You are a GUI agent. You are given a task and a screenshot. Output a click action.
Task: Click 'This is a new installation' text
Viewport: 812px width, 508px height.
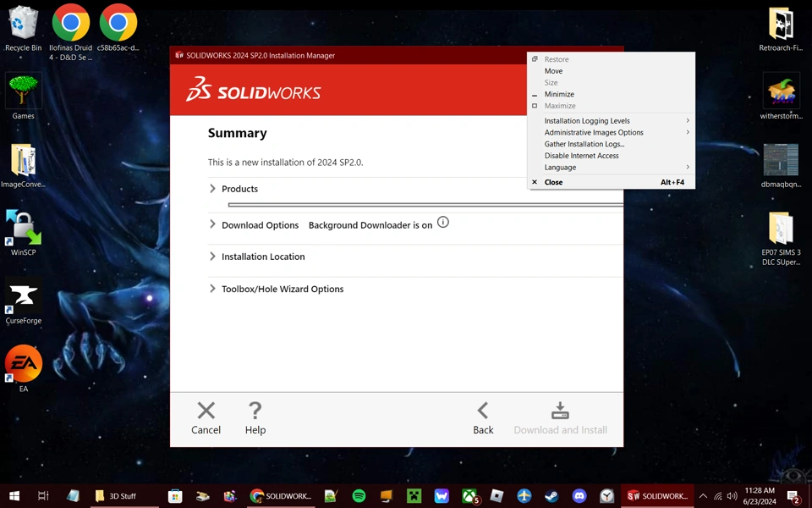tap(285, 163)
